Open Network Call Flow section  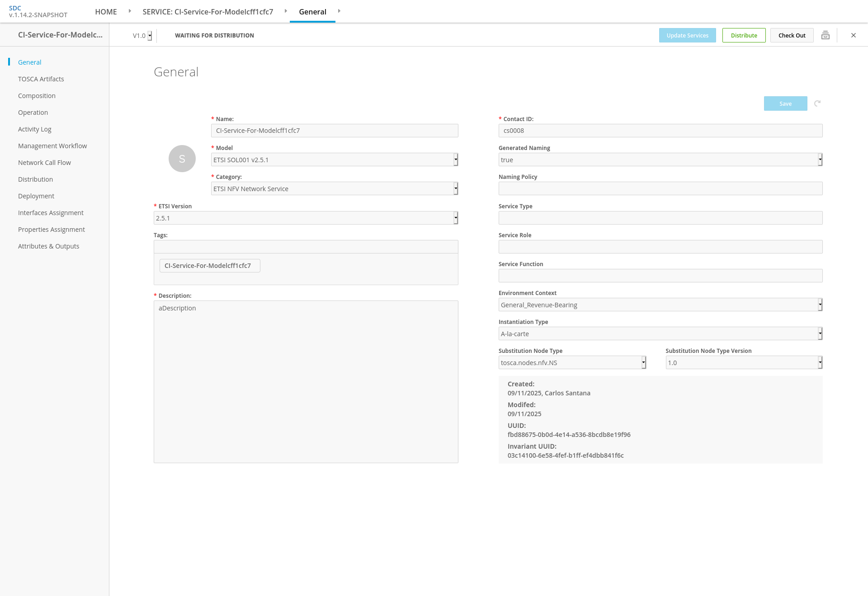tap(44, 163)
